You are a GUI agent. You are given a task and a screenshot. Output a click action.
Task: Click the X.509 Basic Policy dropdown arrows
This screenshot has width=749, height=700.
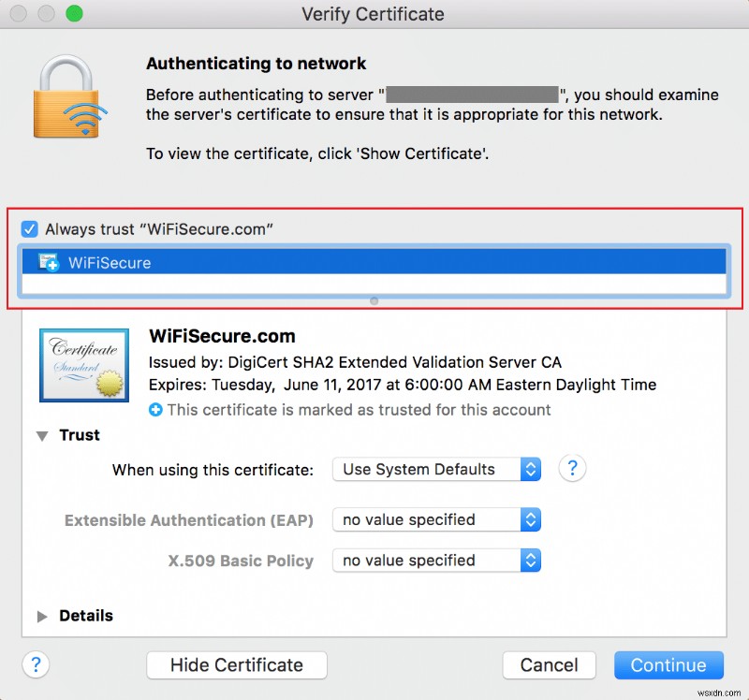[530, 560]
